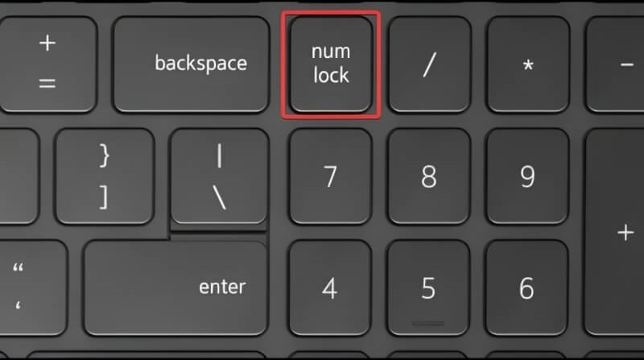Select the numpad 6 key
The image size is (644, 360).
tap(526, 288)
